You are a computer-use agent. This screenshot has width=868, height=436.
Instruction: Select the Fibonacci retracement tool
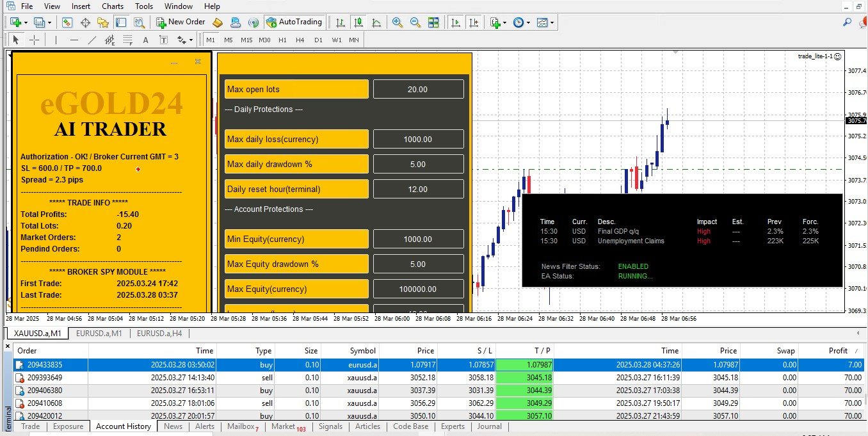tap(127, 40)
